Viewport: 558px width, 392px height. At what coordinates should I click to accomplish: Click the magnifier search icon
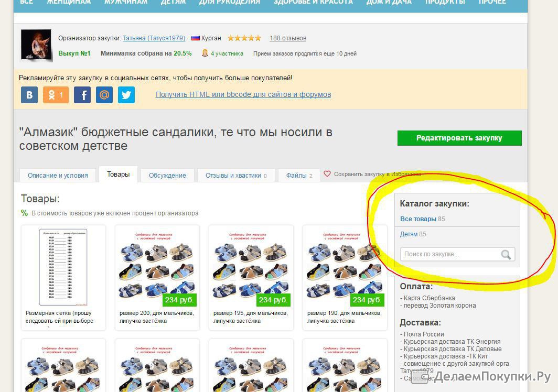[x=506, y=254]
